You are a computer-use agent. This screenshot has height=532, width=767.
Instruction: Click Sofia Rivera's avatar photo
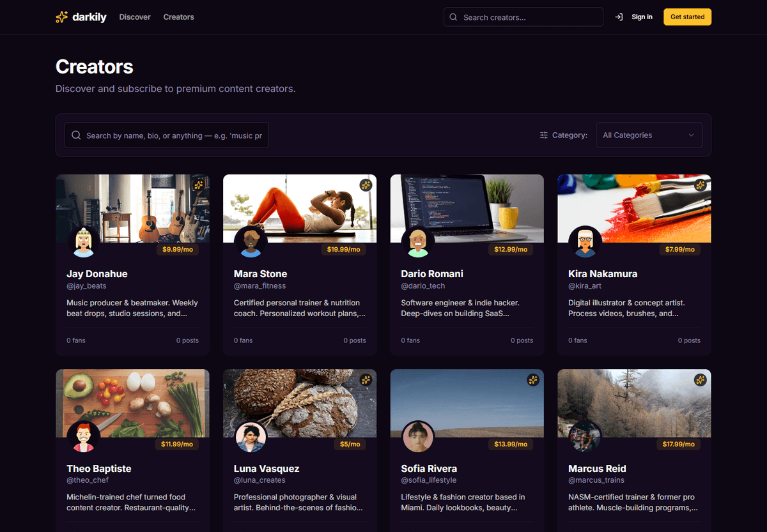pyautogui.click(x=418, y=437)
